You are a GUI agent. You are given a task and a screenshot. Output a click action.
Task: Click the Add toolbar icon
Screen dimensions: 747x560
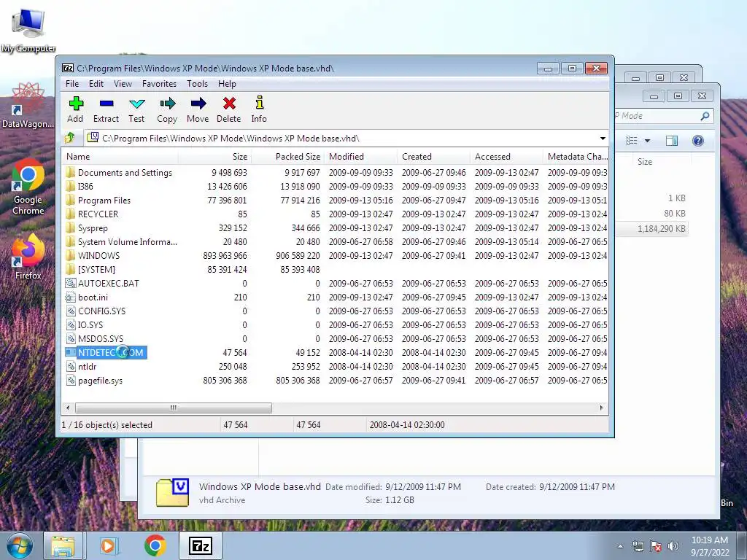point(75,109)
